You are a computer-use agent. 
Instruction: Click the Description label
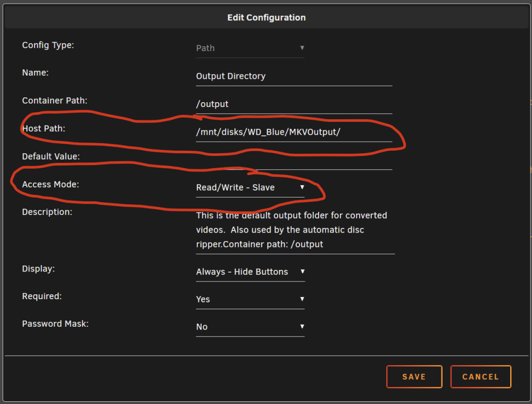click(x=47, y=212)
